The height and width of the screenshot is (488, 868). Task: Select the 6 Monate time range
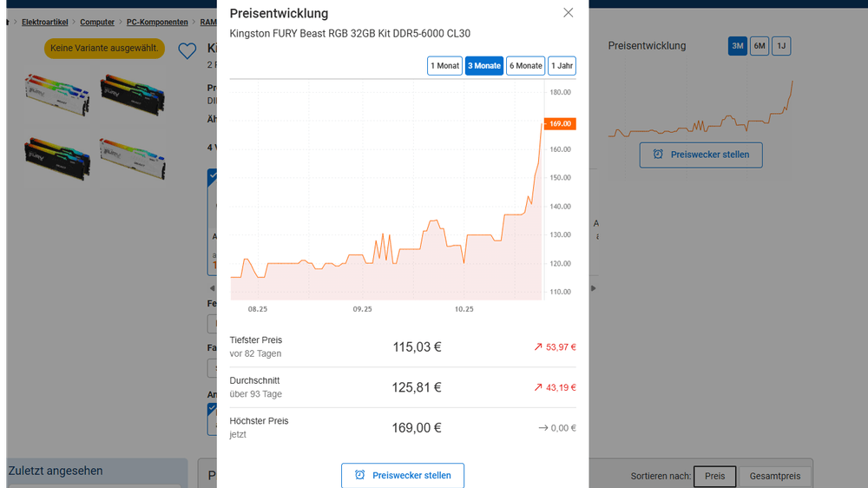(525, 66)
